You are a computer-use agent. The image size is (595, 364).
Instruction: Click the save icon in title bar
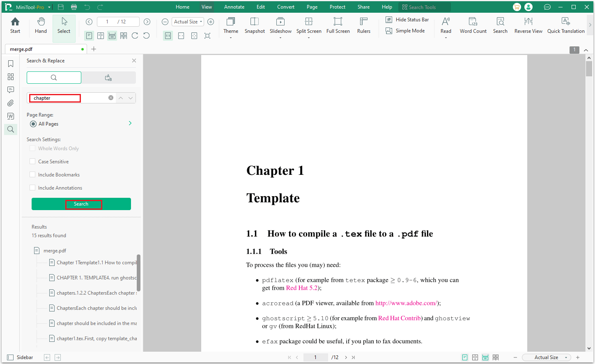pos(61,7)
